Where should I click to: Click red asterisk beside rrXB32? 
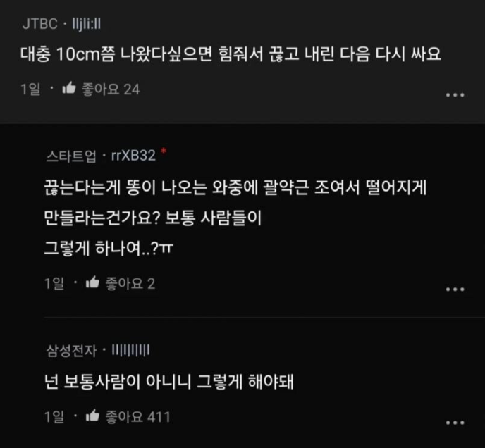point(164,151)
